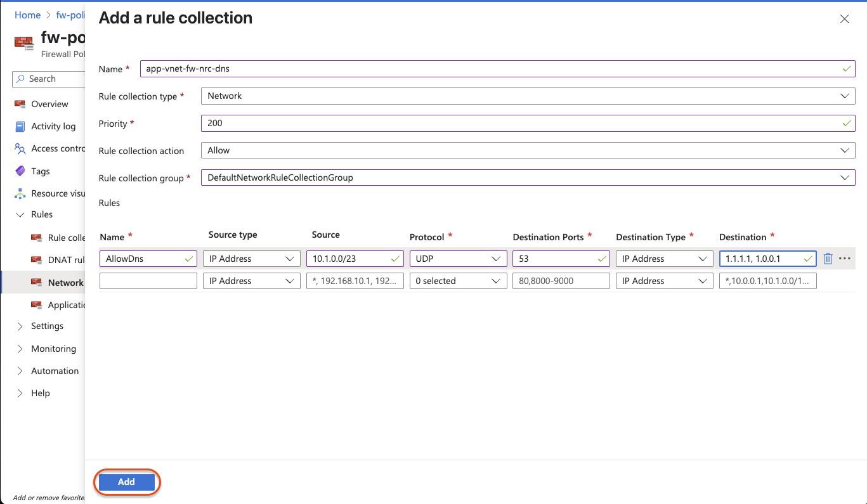Image resolution: width=867 pixels, height=504 pixels.
Task: Expand the Settings section
Action: click(x=20, y=326)
